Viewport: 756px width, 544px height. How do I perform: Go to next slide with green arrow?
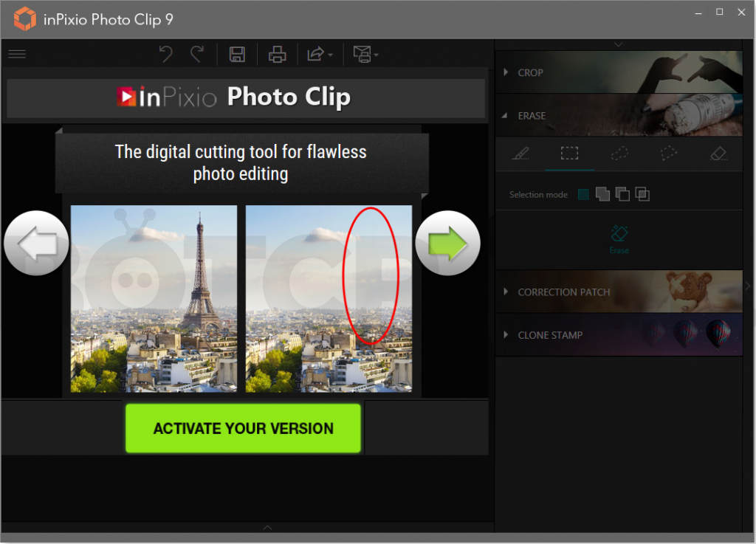pos(448,244)
